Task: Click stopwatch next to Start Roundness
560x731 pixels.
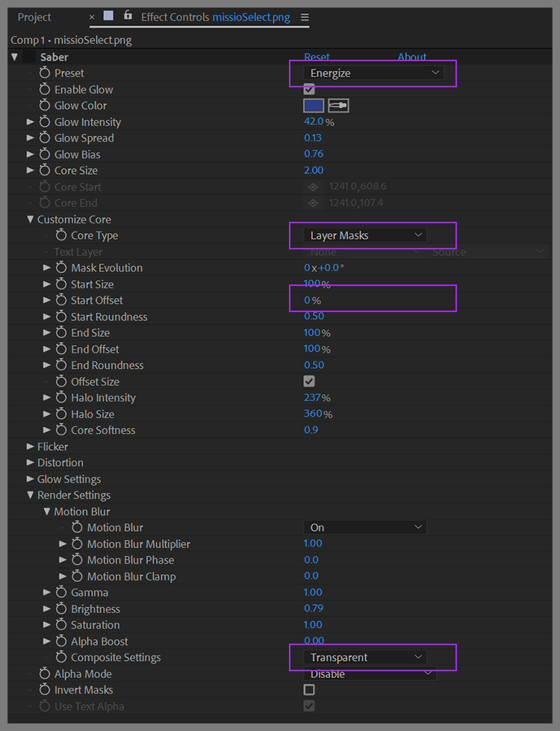Action: coord(61,317)
